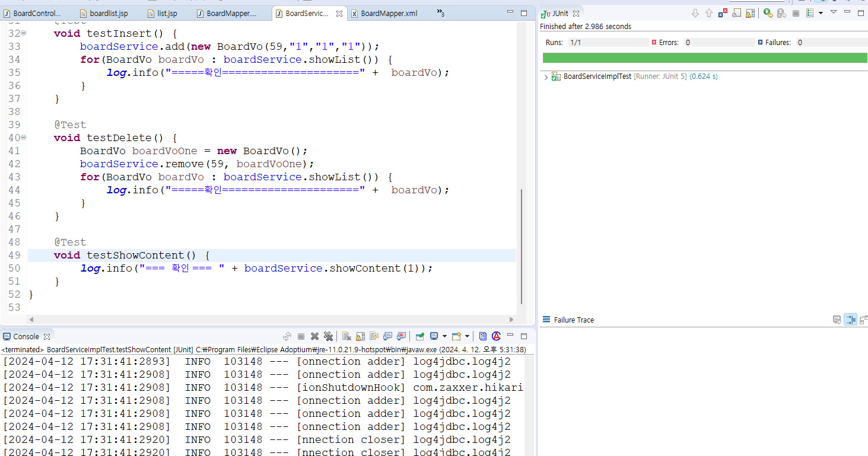Enable activate console on standard output
The width and height of the screenshot is (868, 456).
tap(388, 336)
